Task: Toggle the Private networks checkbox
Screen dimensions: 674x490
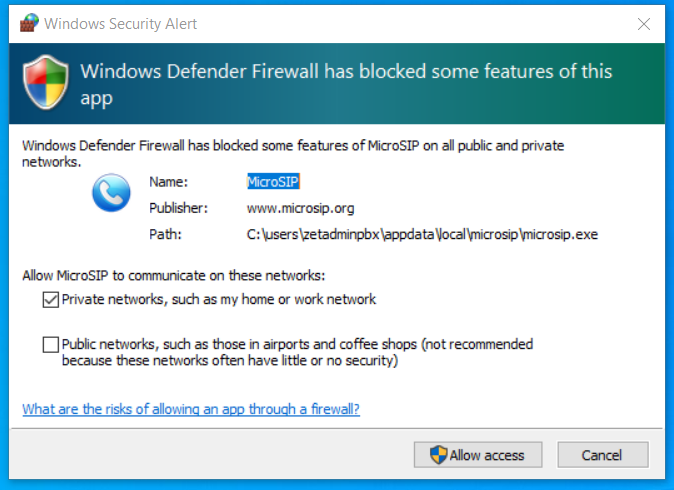Action: click(50, 299)
